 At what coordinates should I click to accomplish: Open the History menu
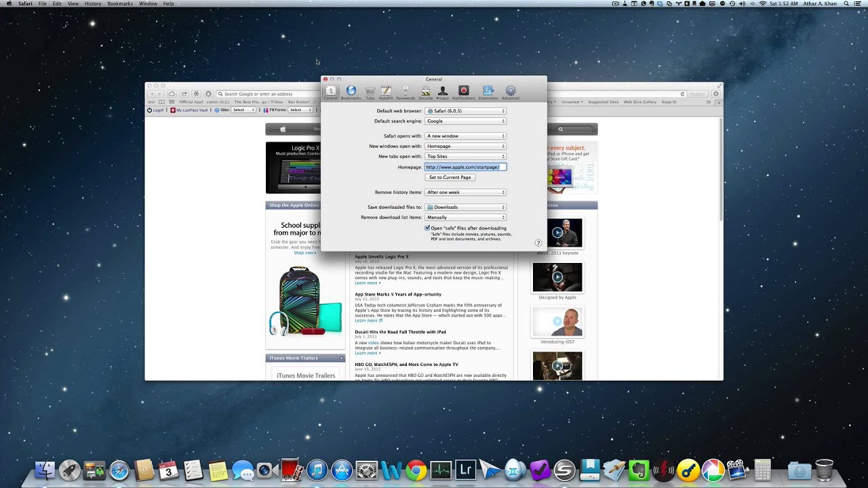click(93, 3)
